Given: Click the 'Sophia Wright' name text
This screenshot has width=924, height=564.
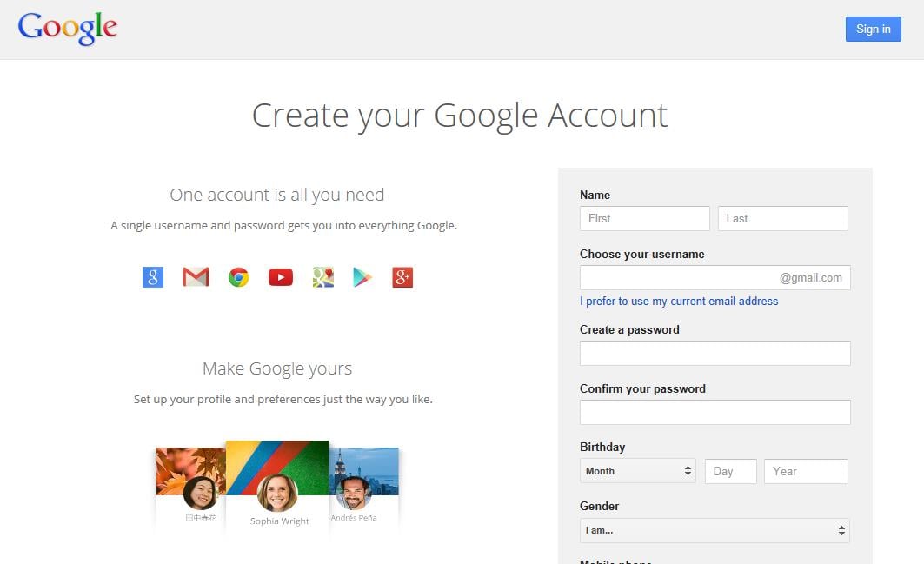Looking at the screenshot, I should pos(279,521).
